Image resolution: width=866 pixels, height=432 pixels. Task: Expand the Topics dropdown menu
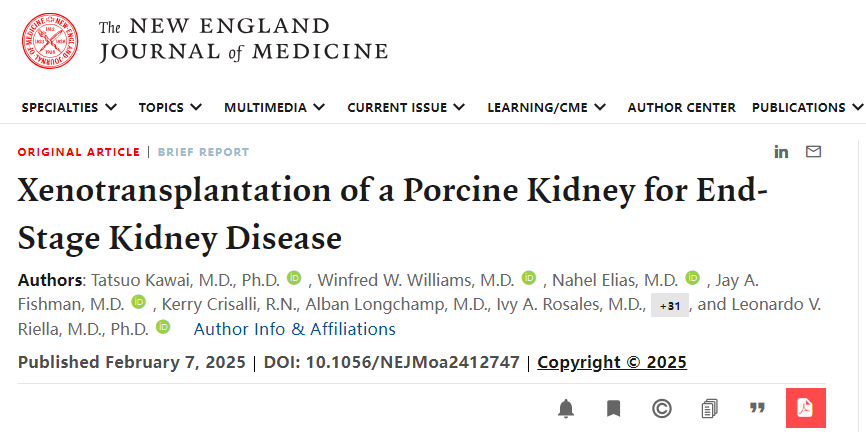(170, 107)
